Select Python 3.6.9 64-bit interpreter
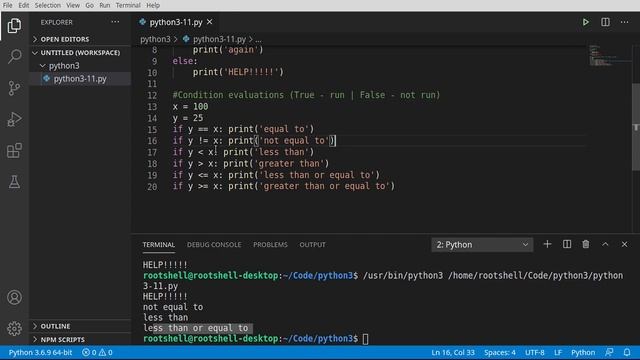The height and width of the screenshot is (360, 640). point(40,352)
